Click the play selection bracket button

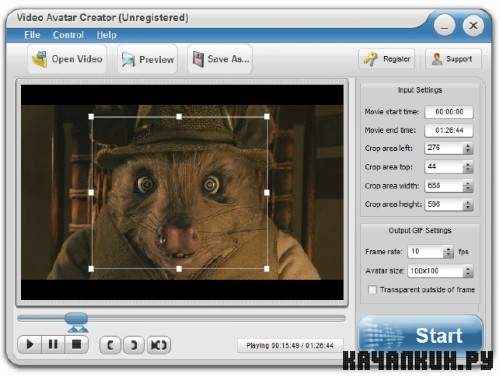click(158, 345)
